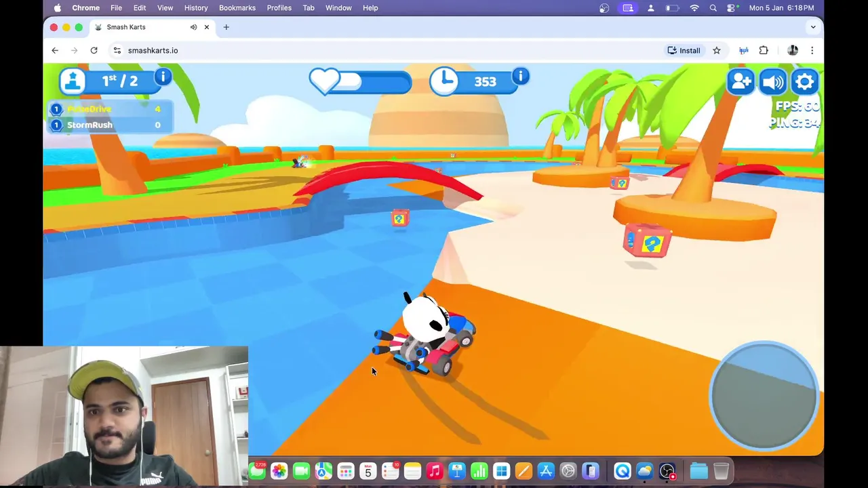Screen dimensions: 868x488
Task: Open Messages from the Dock
Action: (257, 471)
